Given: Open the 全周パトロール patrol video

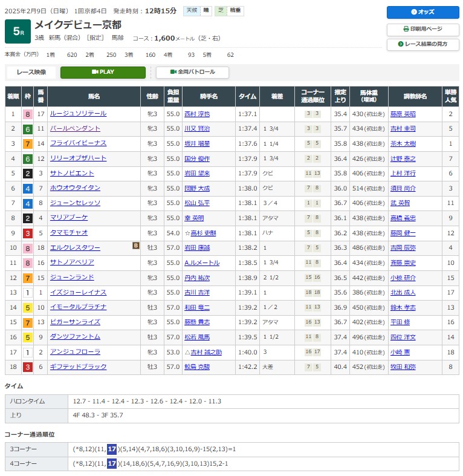Looking at the screenshot, I should point(192,72).
